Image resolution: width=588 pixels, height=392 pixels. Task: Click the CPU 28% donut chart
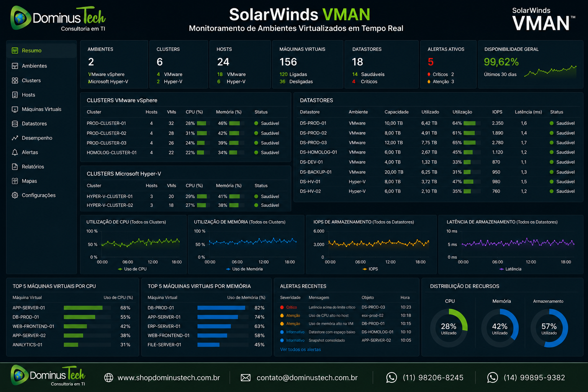click(x=449, y=328)
